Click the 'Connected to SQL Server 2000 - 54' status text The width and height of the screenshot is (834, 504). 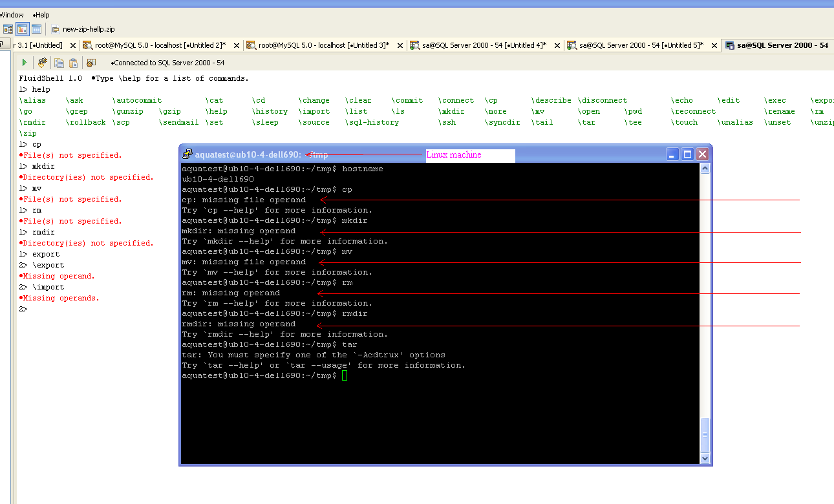pos(167,63)
